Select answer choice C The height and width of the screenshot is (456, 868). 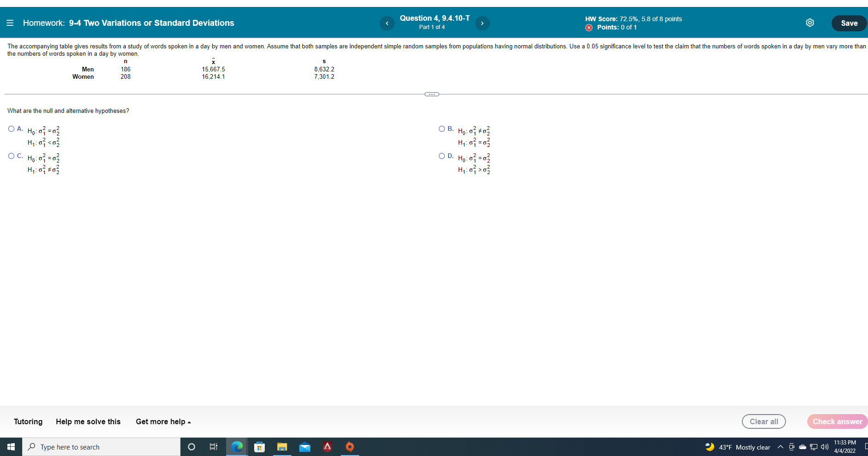click(11, 156)
